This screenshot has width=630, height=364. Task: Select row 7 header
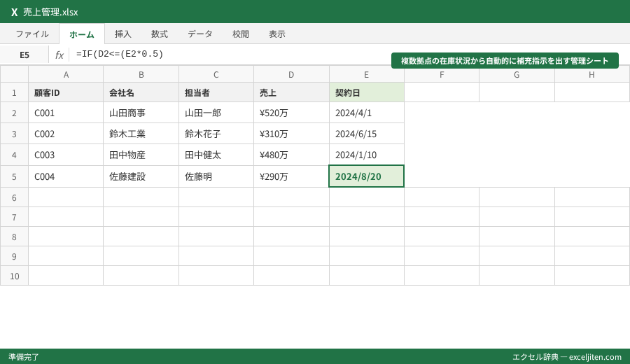pyautogui.click(x=14, y=217)
